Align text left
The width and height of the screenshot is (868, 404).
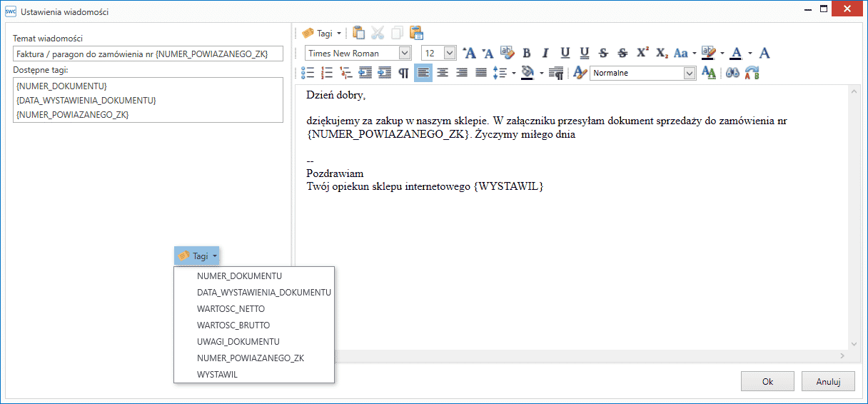click(423, 73)
